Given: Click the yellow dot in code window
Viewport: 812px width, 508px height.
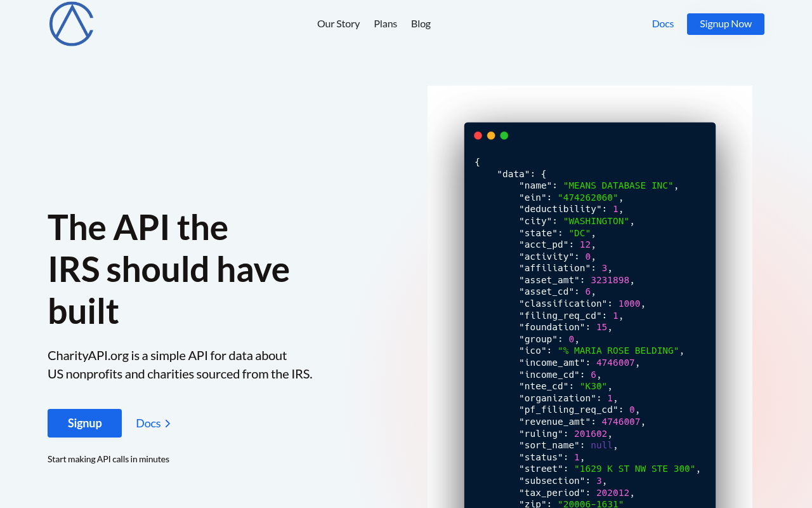Looking at the screenshot, I should click(x=491, y=135).
